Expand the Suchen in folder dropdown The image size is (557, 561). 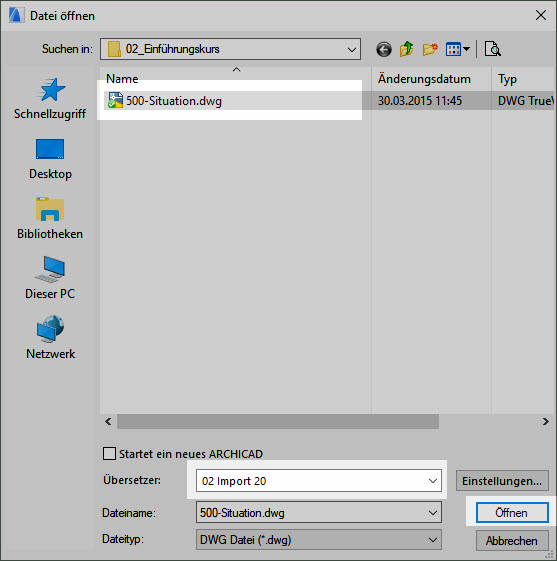tap(230, 49)
